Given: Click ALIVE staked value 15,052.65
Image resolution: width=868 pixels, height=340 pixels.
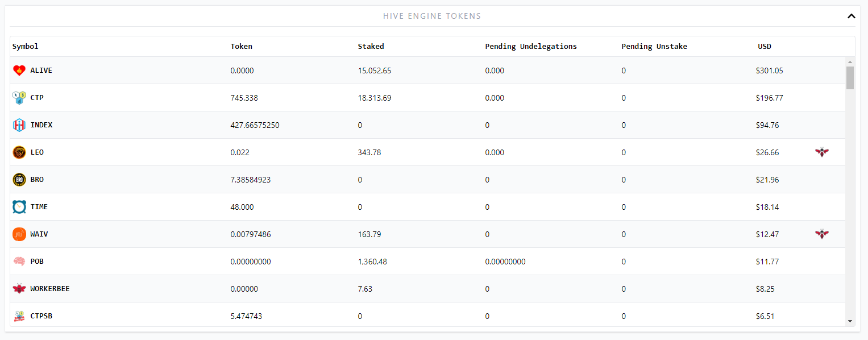Looking at the screenshot, I should [x=375, y=71].
